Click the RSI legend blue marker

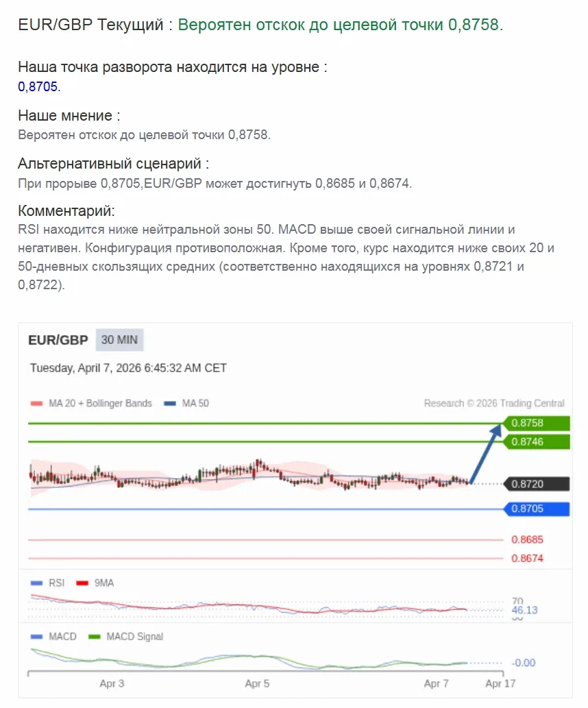(37, 583)
